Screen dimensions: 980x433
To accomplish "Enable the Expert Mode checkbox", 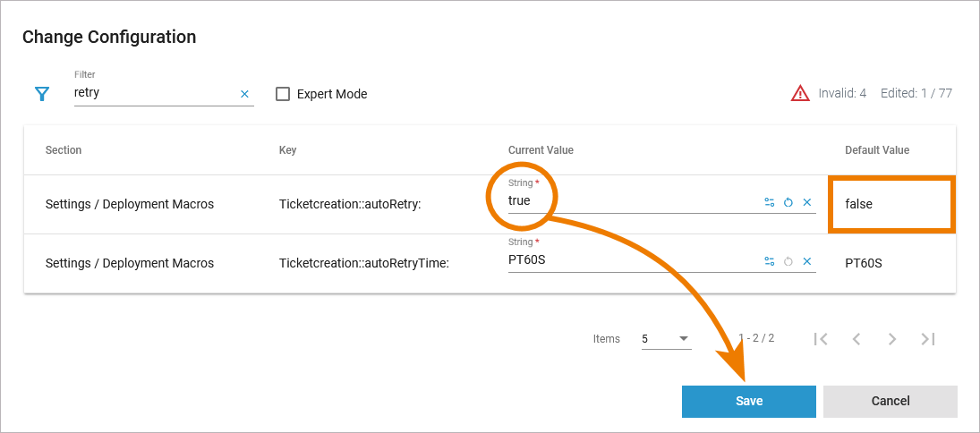I will [283, 94].
